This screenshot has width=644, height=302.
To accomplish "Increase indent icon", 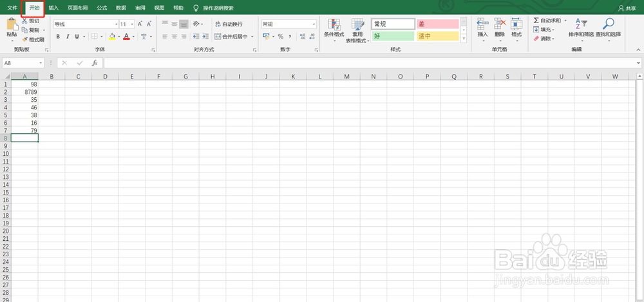I will pyautogui.click(x=205, y=37).
